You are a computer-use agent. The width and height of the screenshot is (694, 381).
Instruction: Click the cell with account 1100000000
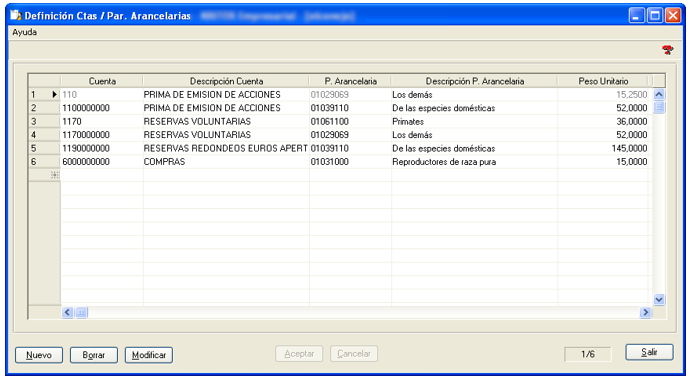[x=102, y=108]
